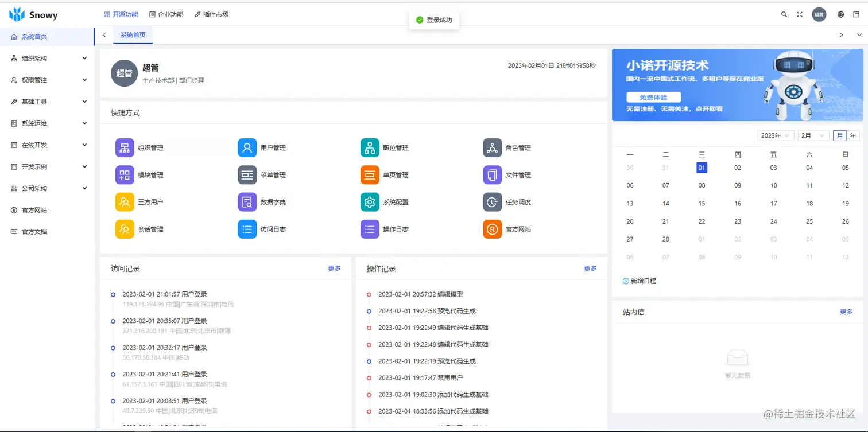Open 官方文档 in the sidebar
The height and width of the screenshot is (432, 868).
click(x=47, y=232)
